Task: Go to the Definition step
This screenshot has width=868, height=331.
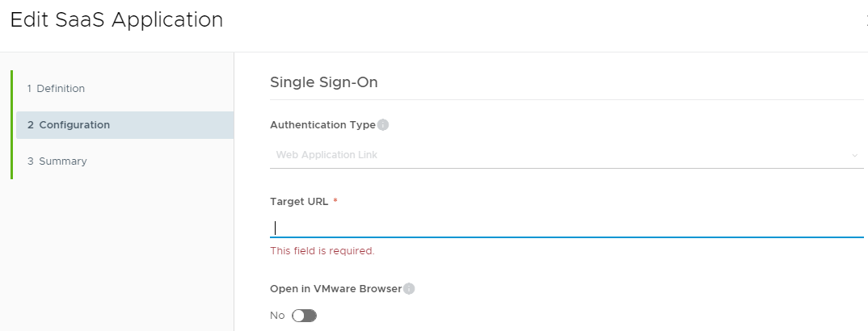Action: (x=56, y=88)
